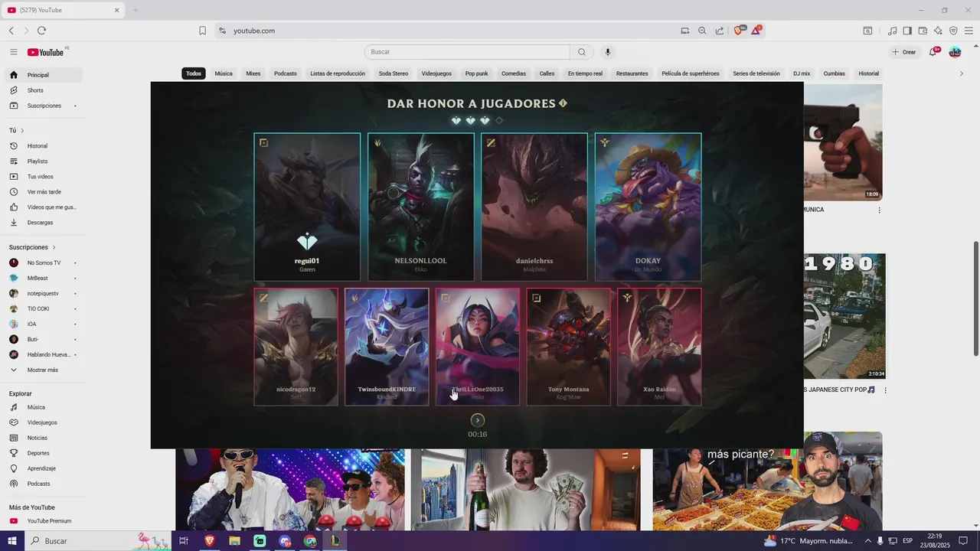This screenshot has width=980, height=551.
Task: Start voice search with microphone icon
Action: tap(608, 52)
